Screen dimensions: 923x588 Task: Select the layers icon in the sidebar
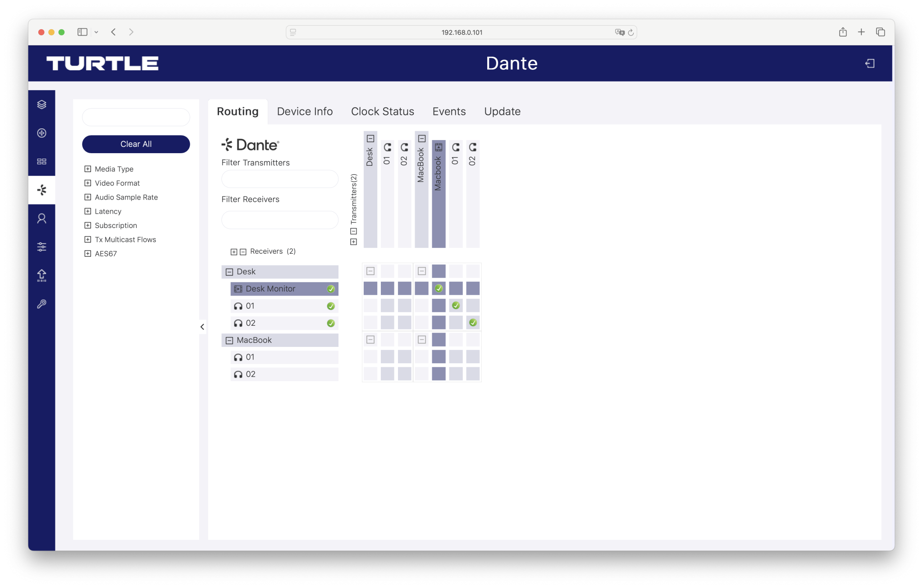point(42,105)
